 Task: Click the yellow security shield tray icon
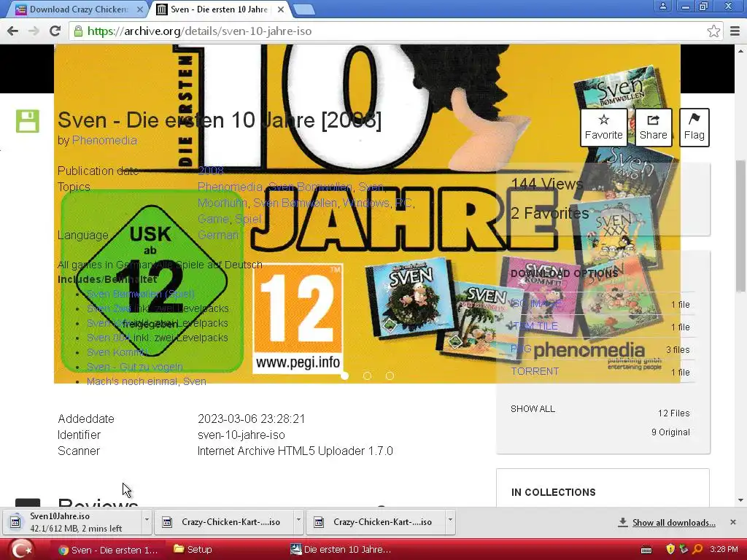click(x=670, y=550)
